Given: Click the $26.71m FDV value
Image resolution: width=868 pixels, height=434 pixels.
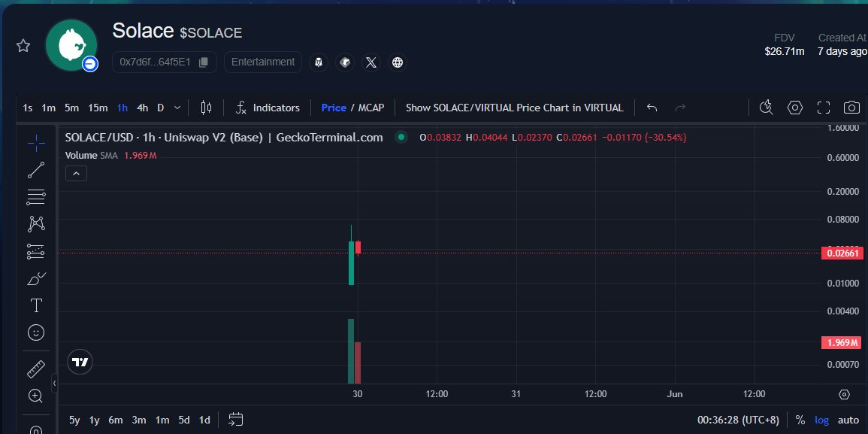Looking at the screenshot, I should [785, 52].
